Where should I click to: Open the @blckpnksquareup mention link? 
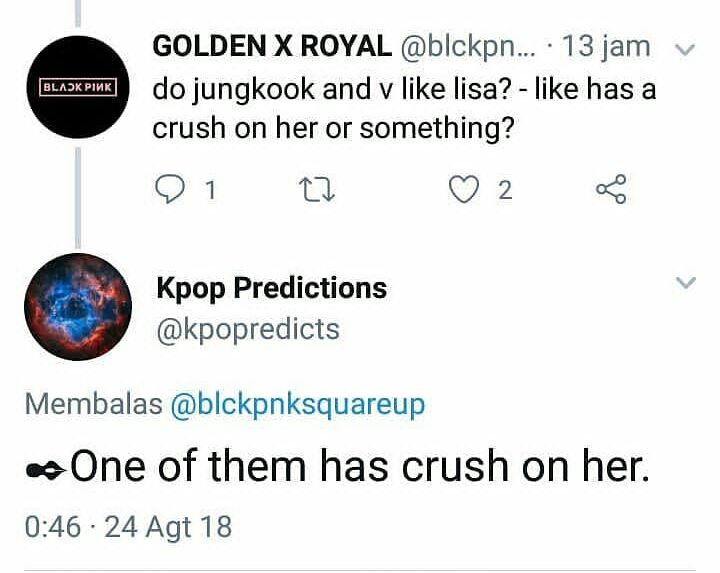[298, 404]
